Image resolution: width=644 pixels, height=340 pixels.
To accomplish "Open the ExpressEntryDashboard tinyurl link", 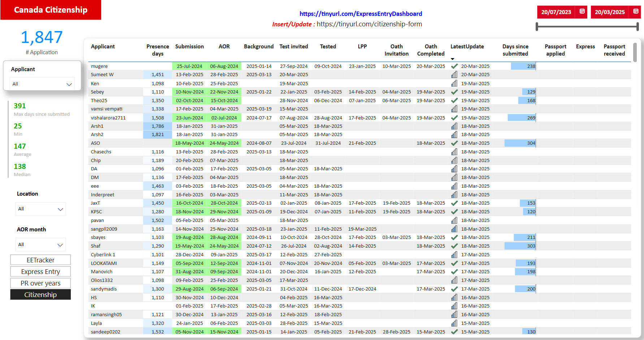I will [x=361, y=14].
